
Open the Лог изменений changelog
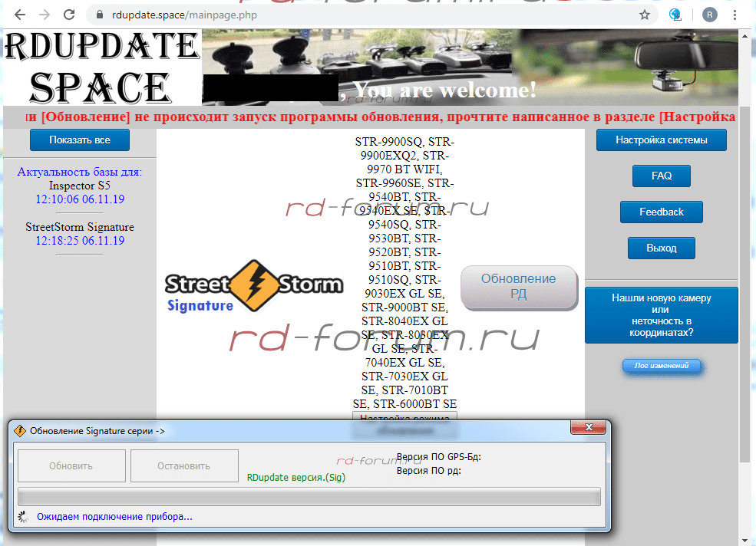pyautogui.click(x=661, y=366)
